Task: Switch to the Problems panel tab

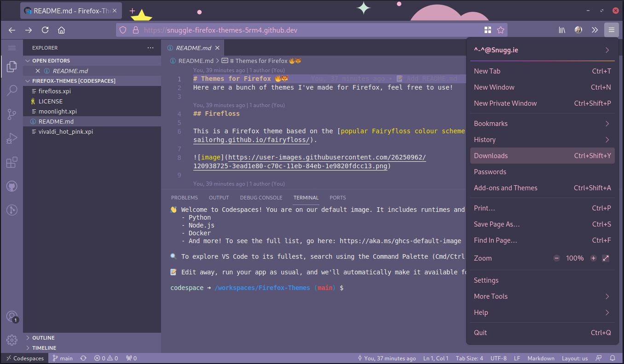Action: [x=185, y=198]
